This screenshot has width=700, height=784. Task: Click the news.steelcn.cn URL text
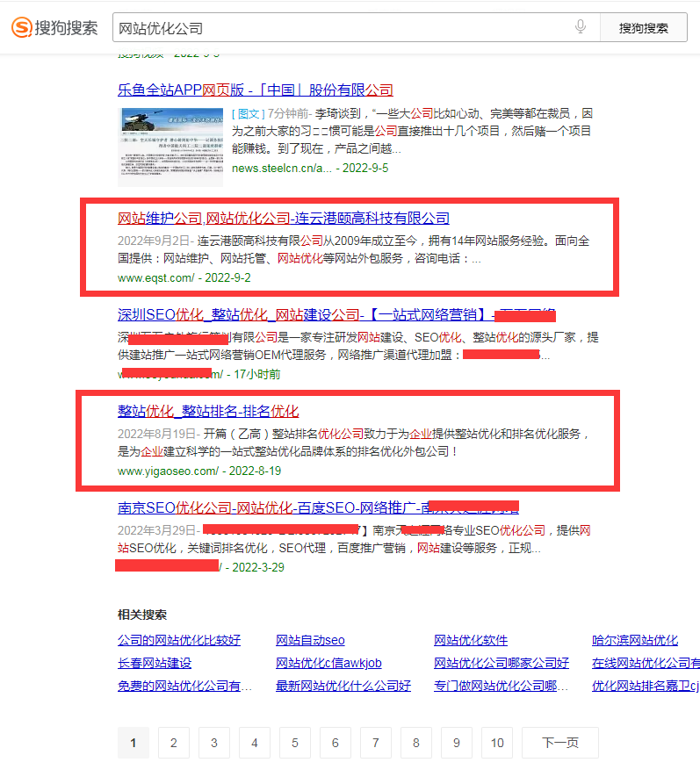(x=281, y=168)
